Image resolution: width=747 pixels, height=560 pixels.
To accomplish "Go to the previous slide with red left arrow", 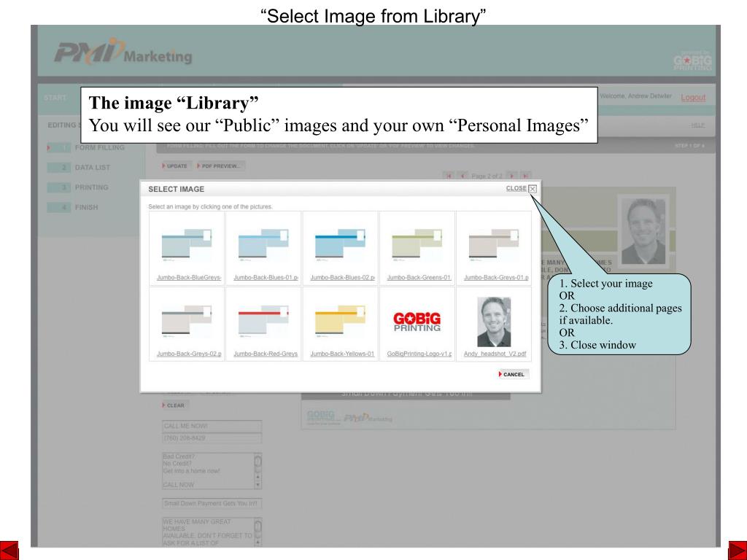I will [9, 551].
